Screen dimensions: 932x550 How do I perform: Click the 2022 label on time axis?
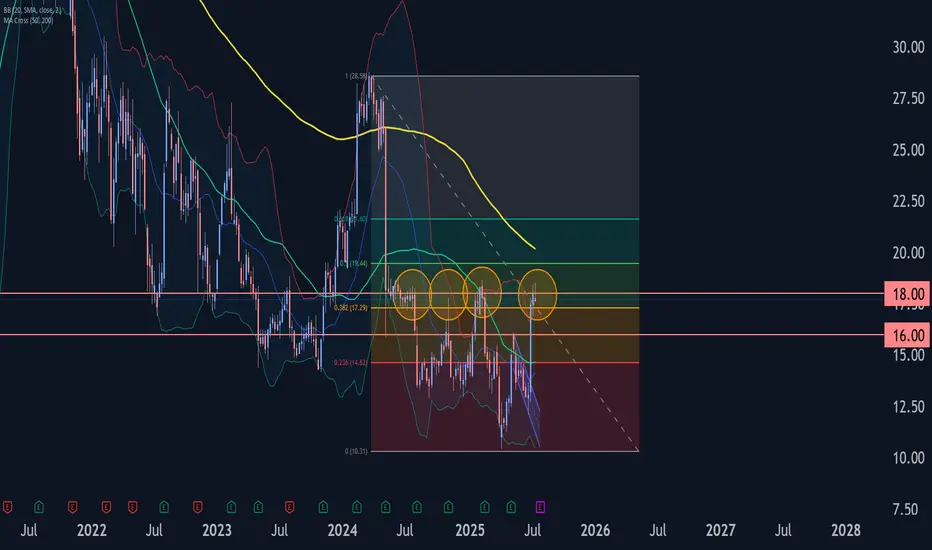click(92, 530)
